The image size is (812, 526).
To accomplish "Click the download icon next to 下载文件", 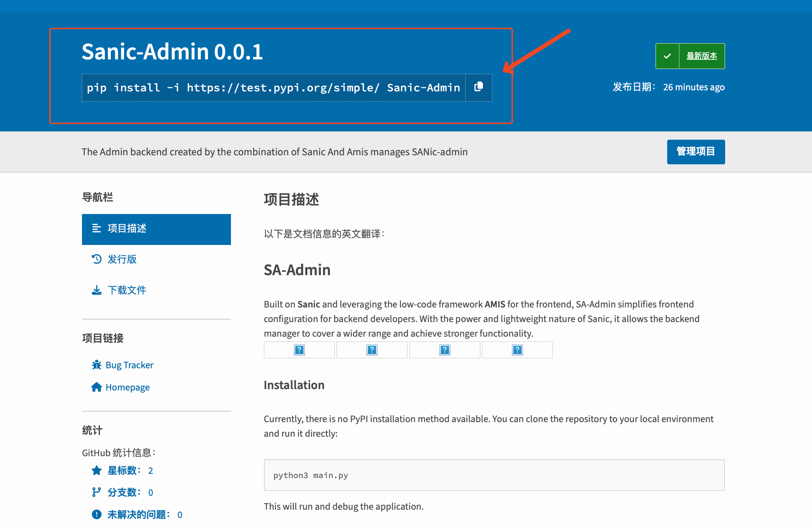I will (x=97, y=290).
